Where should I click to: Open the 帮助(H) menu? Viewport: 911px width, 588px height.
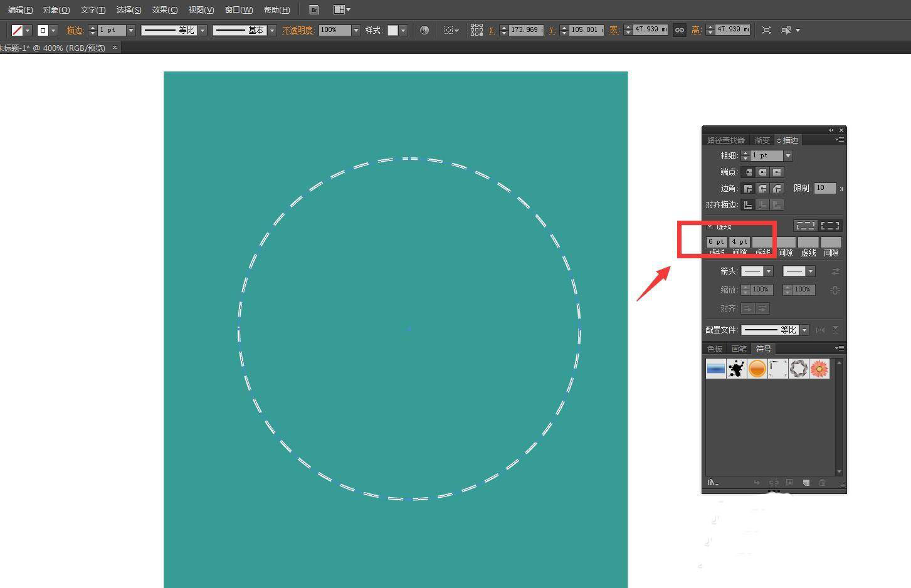[276, 10]
